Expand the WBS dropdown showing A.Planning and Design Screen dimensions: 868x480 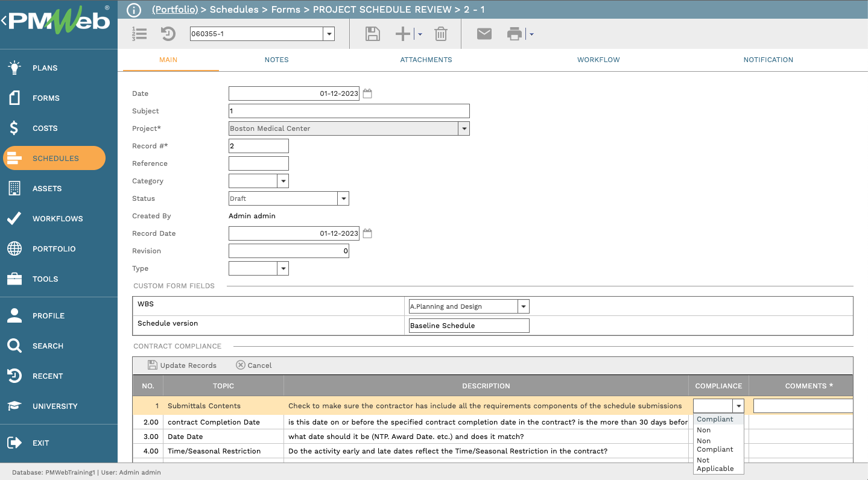[x=524, y=306]
